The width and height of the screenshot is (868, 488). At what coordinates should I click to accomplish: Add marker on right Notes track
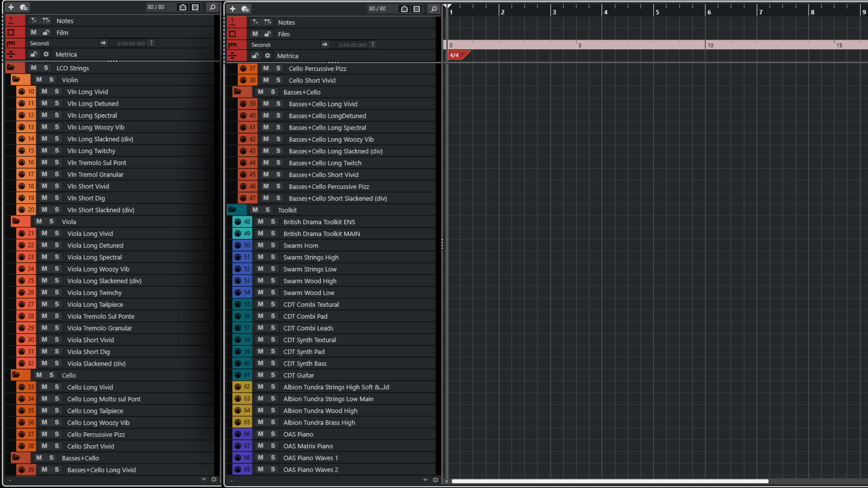(255, 22)
